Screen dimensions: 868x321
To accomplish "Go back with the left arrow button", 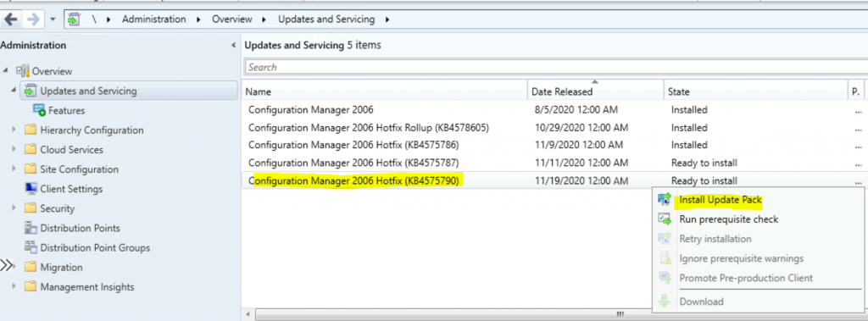I will coord(10,19).
